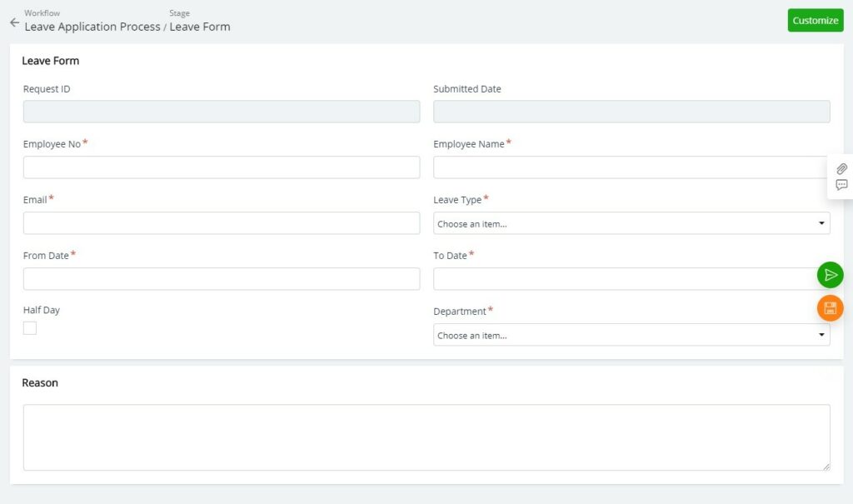Click the Reason text area
Image resolution: width=853 pixels, height=504 pixels.
pos(426,437)
